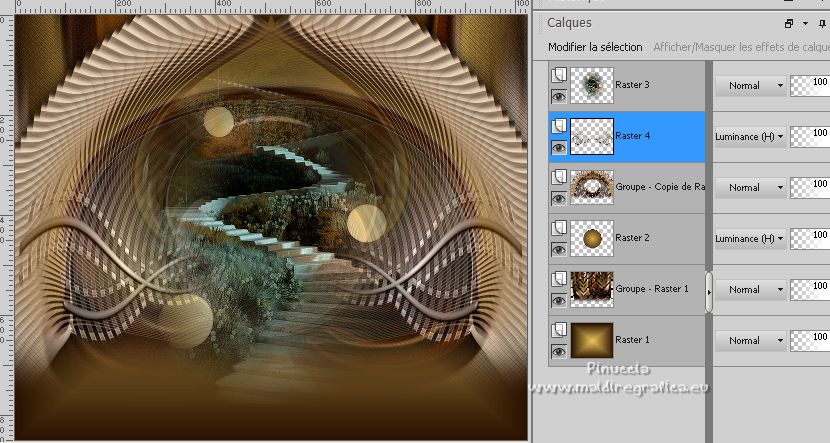Click the opacity slider field of Raster 1
The height and width of the screenshot is (443, 830).
(x=810, y=340)
